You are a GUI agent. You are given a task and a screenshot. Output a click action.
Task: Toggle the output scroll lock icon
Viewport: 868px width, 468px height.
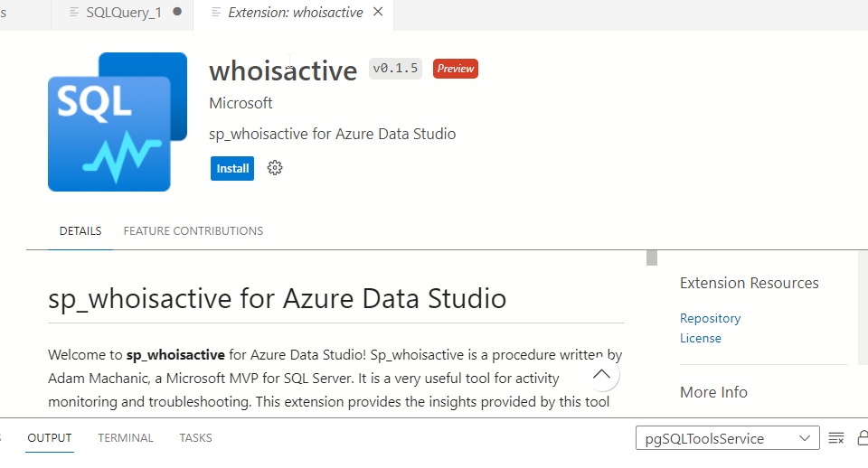862,438
